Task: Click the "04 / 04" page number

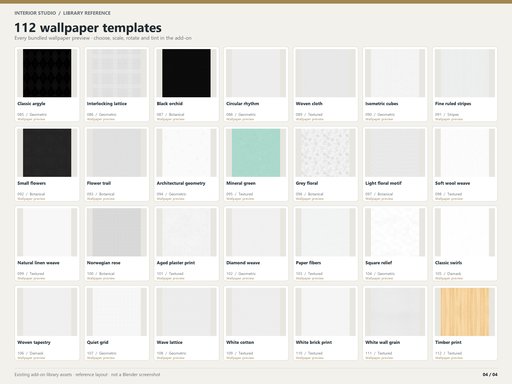Action: click(490, 375)
